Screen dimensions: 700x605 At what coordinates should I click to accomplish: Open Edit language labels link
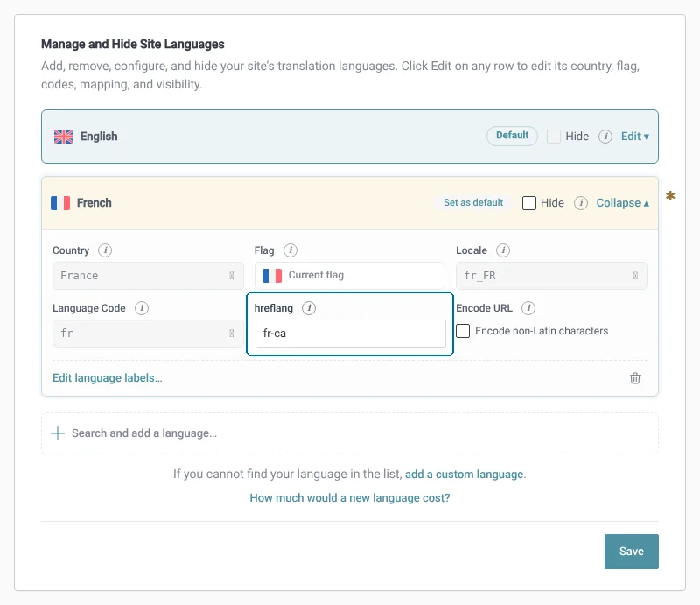pyautogui.click(x=108, y=378)
